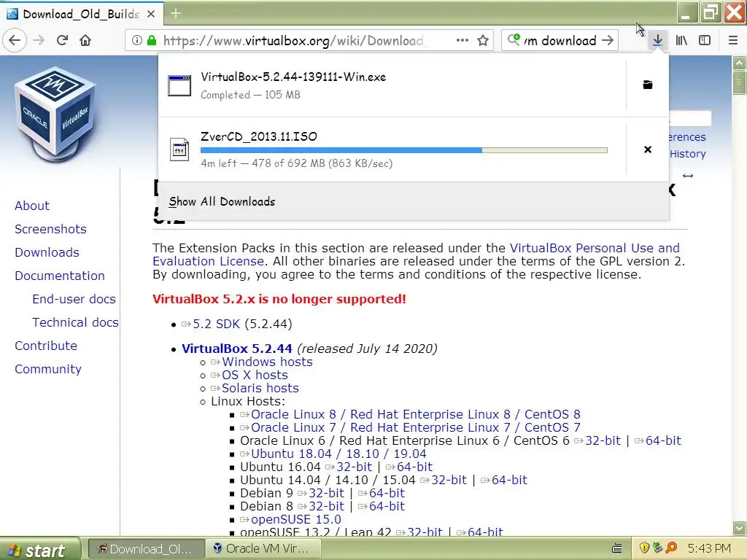Click the security shield tray icon

coord(644,548)
